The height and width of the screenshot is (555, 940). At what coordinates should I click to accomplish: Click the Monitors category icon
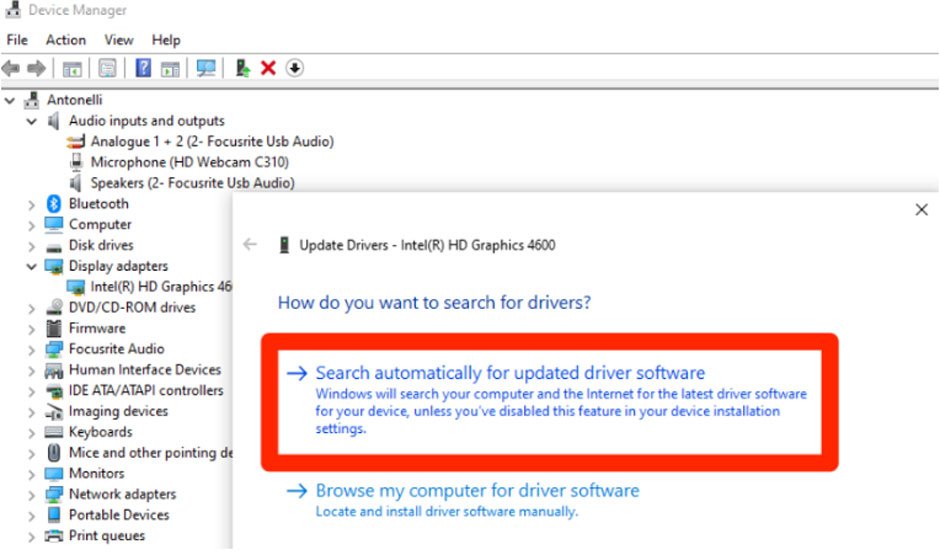pyautogui.click(x=54, y=473)
